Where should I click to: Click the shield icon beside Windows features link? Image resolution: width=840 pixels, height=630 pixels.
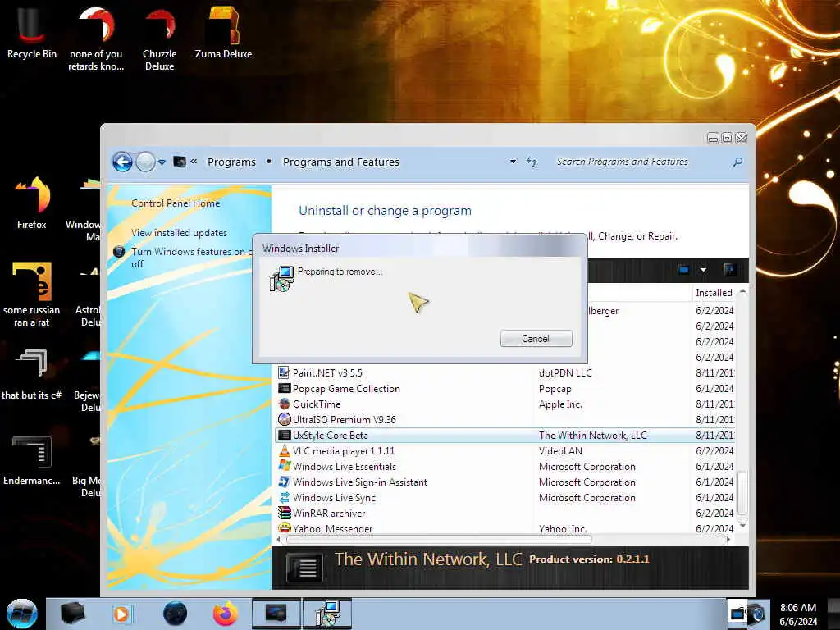tap(119, 251)
